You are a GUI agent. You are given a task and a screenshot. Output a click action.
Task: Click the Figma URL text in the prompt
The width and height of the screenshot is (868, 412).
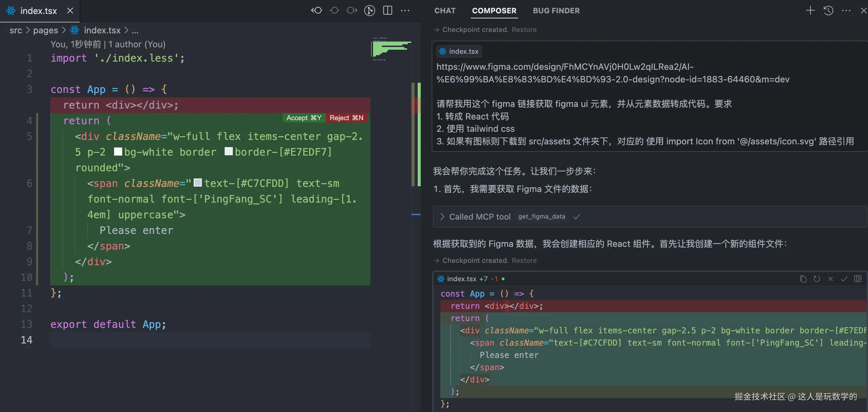coord(613,73)
